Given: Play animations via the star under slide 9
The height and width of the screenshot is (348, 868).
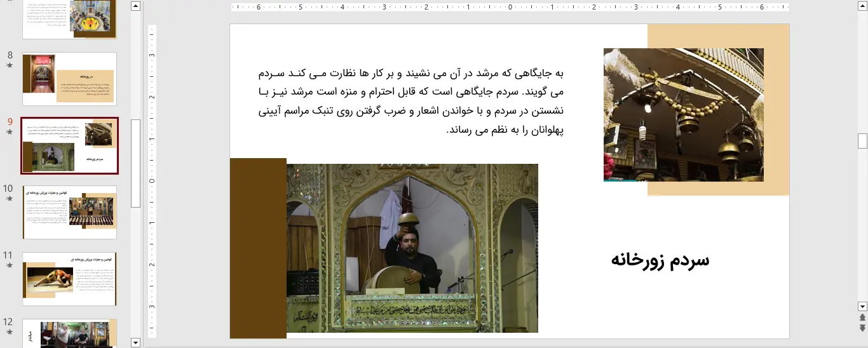Looking at the screenshot, I should pos(9,131).
